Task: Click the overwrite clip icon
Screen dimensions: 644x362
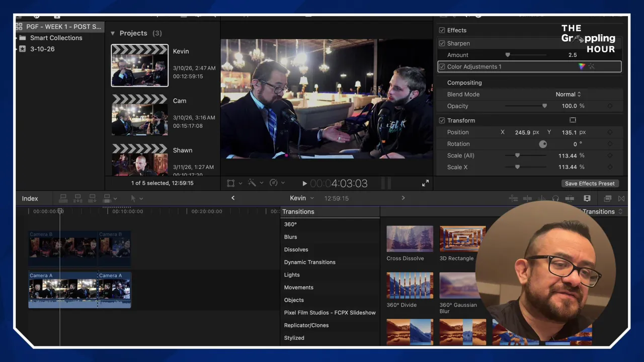Action: tap(107, 199)
